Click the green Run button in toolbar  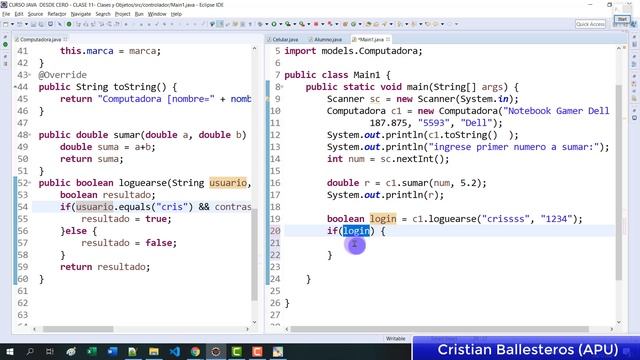[x=274, y=24]
